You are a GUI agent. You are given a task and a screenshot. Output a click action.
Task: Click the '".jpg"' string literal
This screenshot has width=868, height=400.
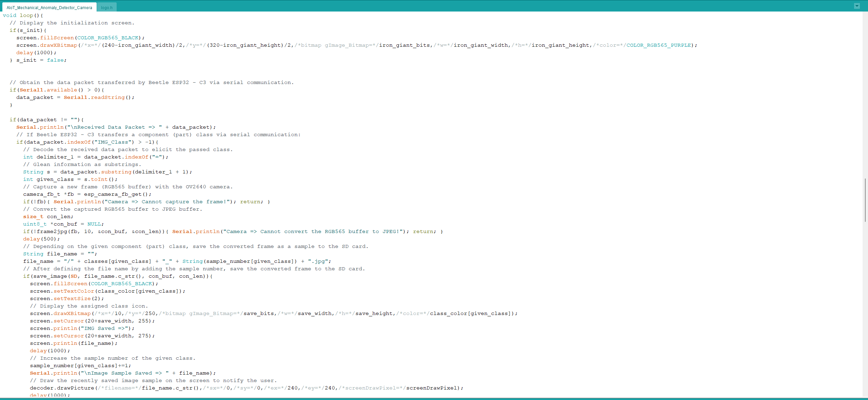click(x=318, y=261)
